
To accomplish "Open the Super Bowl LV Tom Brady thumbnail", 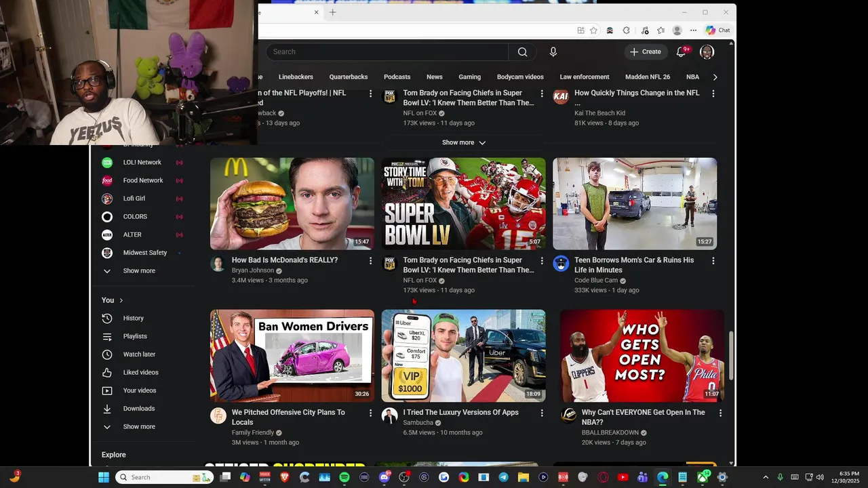I will click(463, 204).
